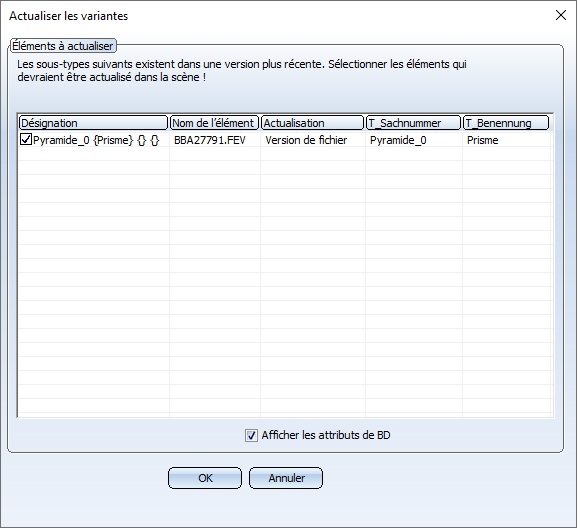Toggle Afficher les attributs de BD checkbox
Screen dimensions: 577x528
click(251, 436)
